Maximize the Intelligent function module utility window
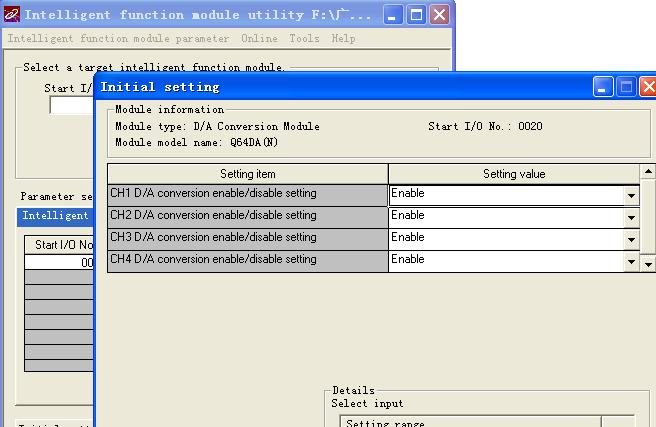This screenshot has height=427, width=656. click(417, 15)
